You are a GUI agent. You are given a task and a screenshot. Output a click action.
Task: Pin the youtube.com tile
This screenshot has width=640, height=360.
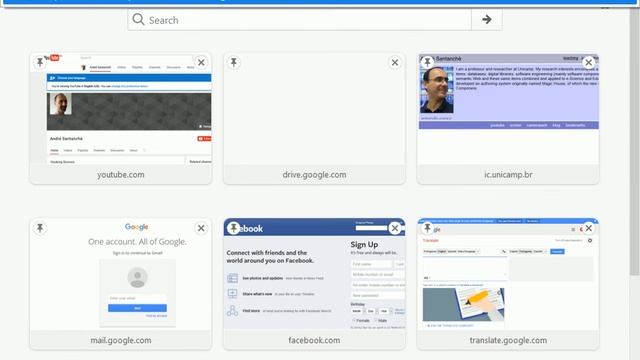40,62
